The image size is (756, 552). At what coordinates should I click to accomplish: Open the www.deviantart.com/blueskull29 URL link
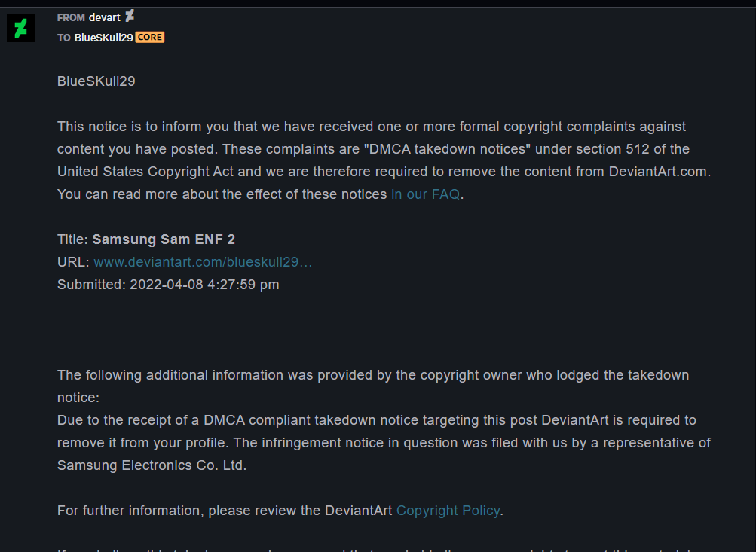pyautogui.click(x=203, y=262)
